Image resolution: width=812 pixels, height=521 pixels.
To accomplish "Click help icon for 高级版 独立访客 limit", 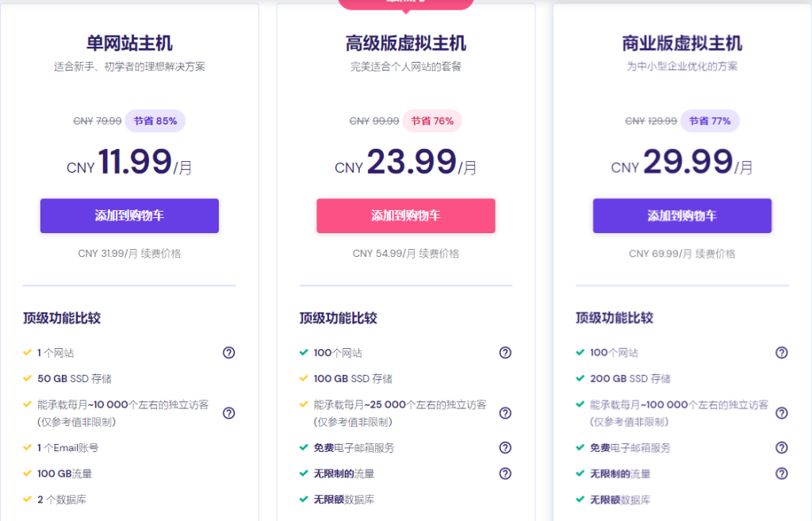I will click(505, 413).
